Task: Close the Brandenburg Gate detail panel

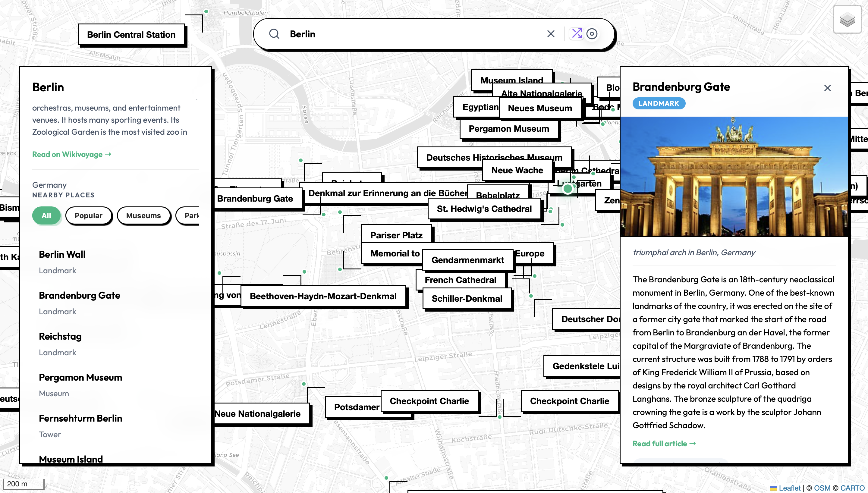Action: [827, 88]
